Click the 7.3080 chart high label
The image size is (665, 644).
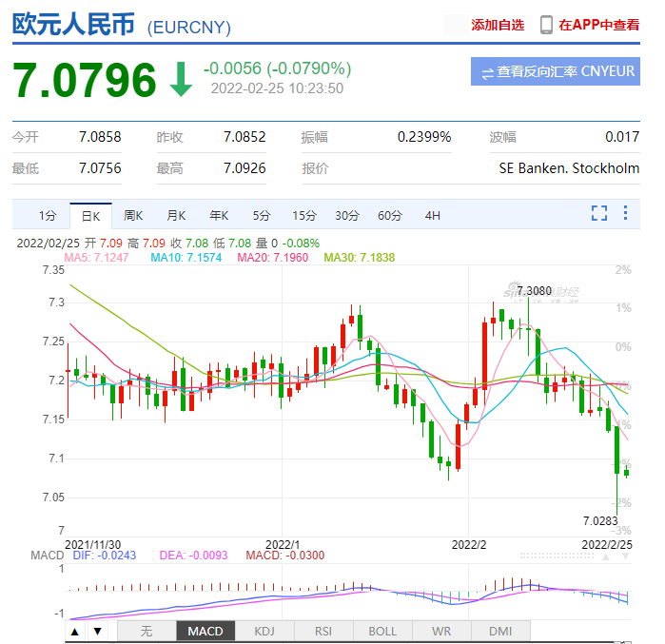pyautogui.click(x=534, y=291)
